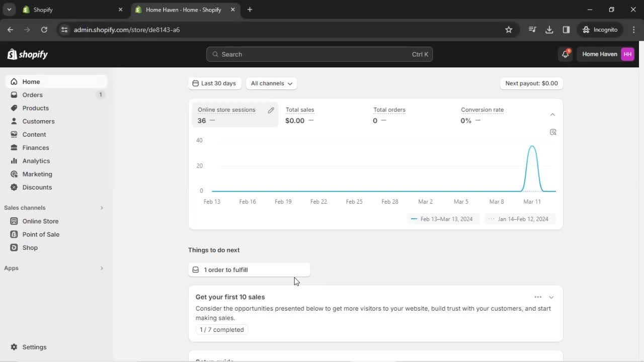Expand the Apps section

coord(101,268)
